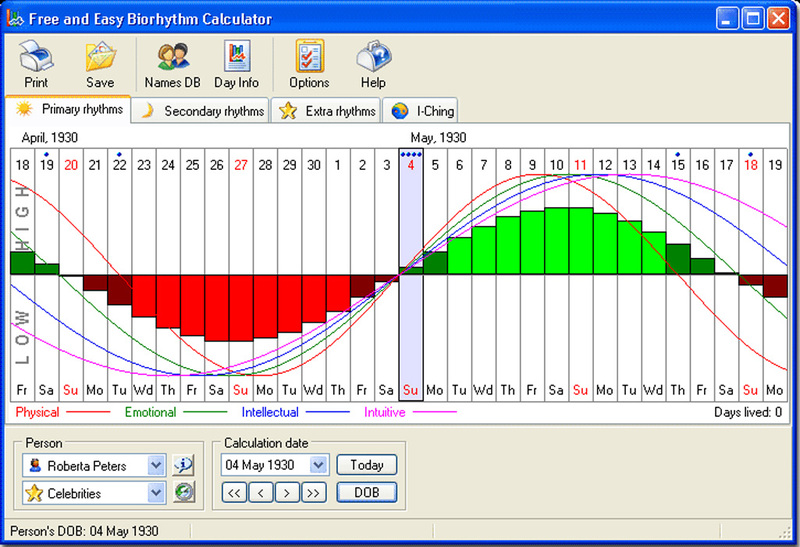Click the person info icon beside Roberta Peters
This screenshot has height=547, width=800.
click(184, 465)
